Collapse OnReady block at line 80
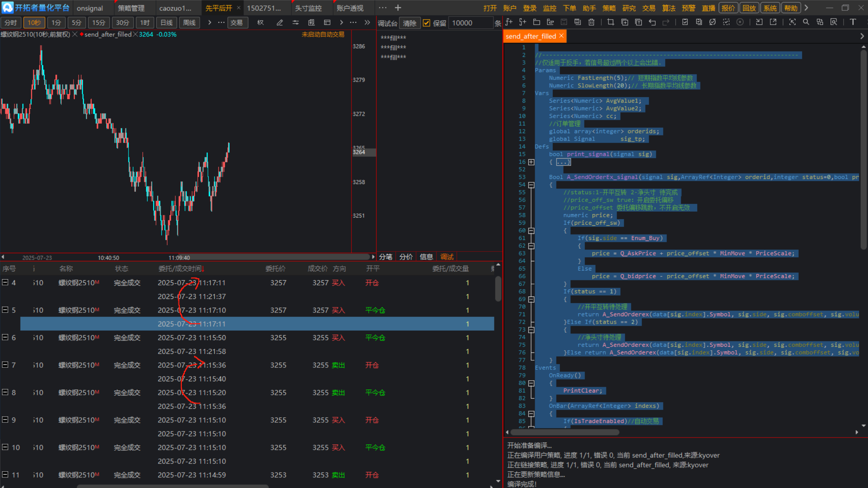The height and width of the screenshot is (488, 868). tap(531, 383)
